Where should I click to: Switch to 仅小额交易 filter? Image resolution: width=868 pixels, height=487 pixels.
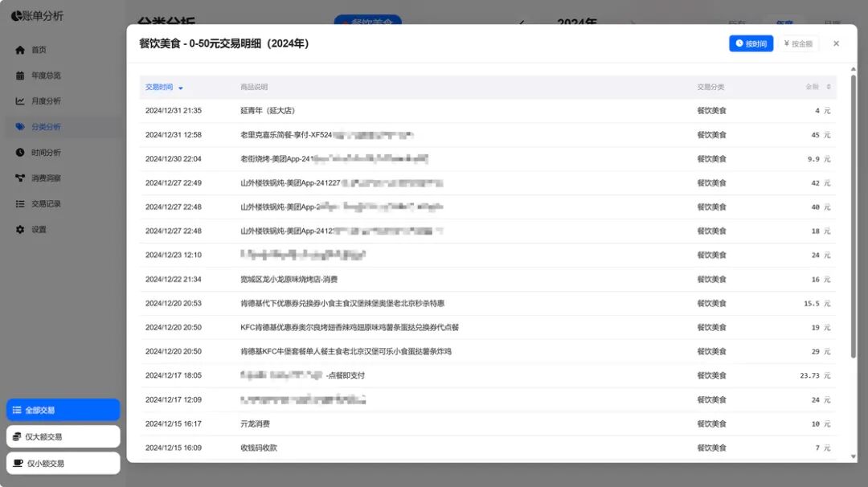pyautogui.click(x=63, y=463)
